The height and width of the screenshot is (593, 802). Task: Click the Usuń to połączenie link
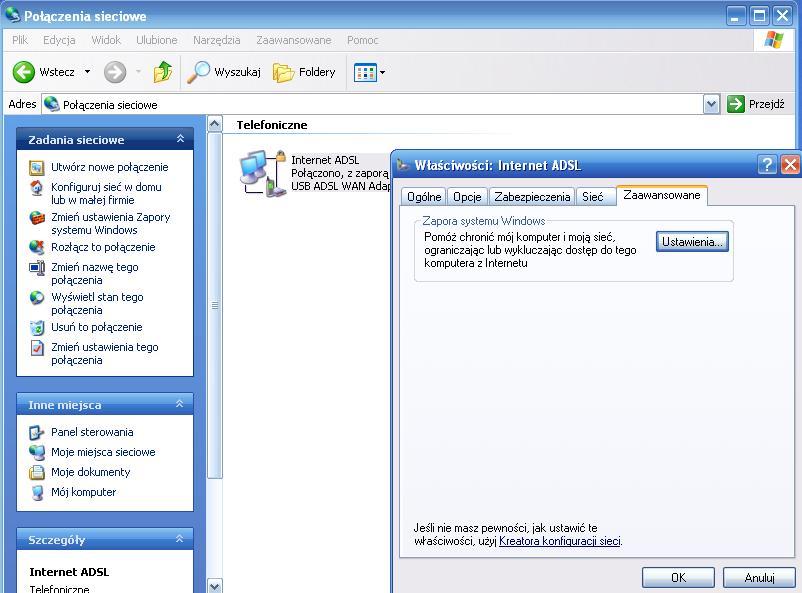pos(97,327)
